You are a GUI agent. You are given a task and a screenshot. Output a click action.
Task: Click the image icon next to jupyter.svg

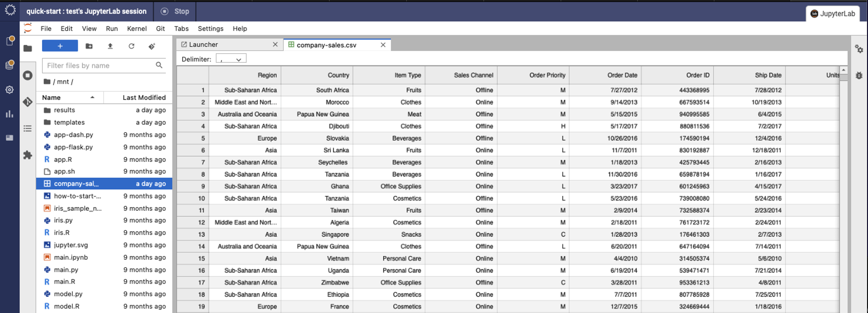coord(47,245)
